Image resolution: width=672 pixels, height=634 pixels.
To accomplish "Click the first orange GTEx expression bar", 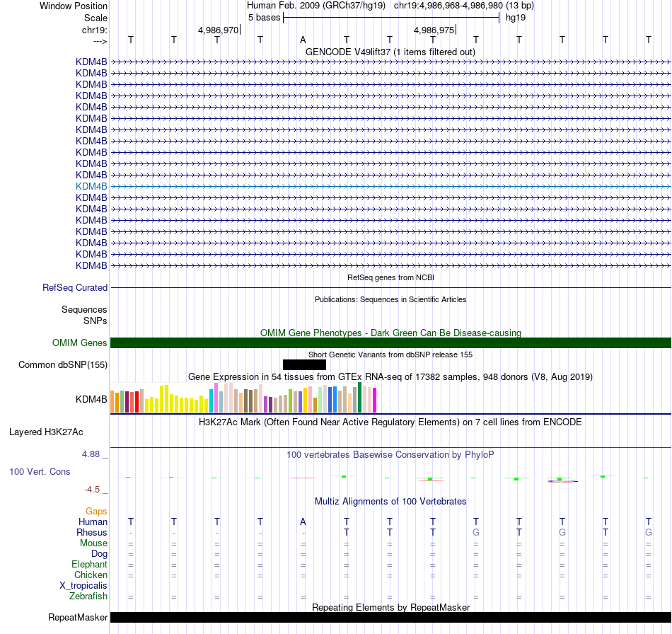I will click(112, 402).
